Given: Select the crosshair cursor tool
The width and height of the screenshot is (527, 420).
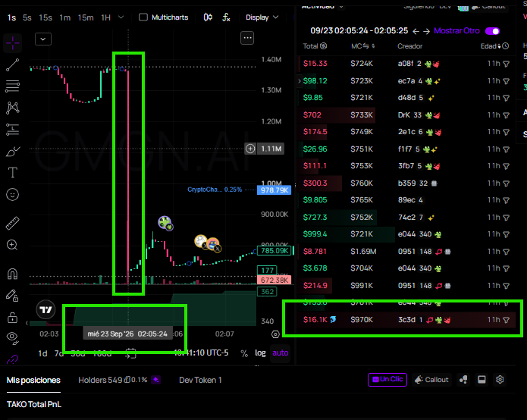Looking at the screenshot, I should point(12,43).
